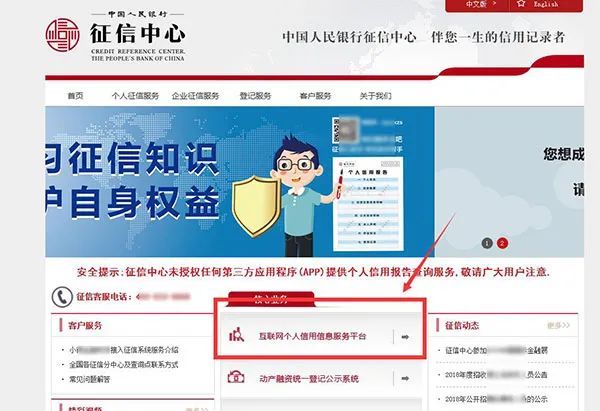Open 个人征信服务 navigation menu

pyautogui.click(x=135, y=96)
